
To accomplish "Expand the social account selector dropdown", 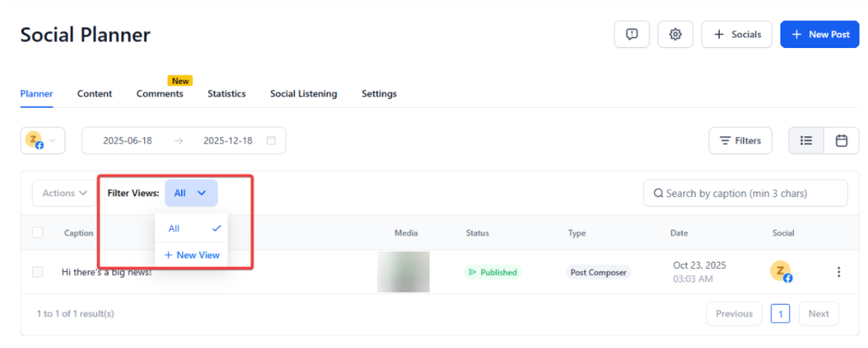I will click(x=43, y=141).
